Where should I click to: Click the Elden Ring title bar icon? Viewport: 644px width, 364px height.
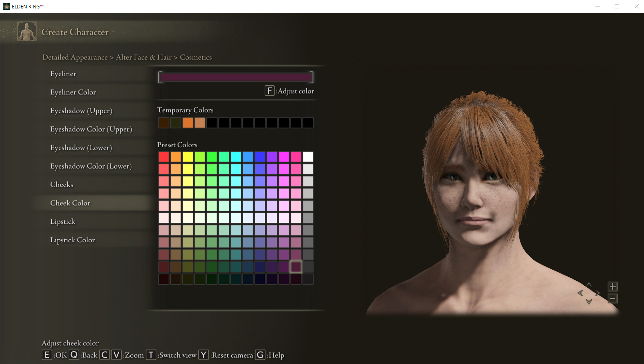click(6, 6)
